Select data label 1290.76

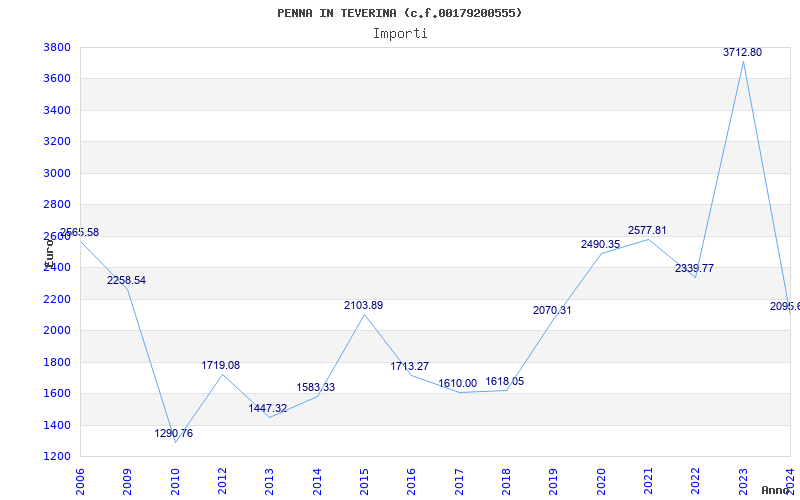click(174, 433)
